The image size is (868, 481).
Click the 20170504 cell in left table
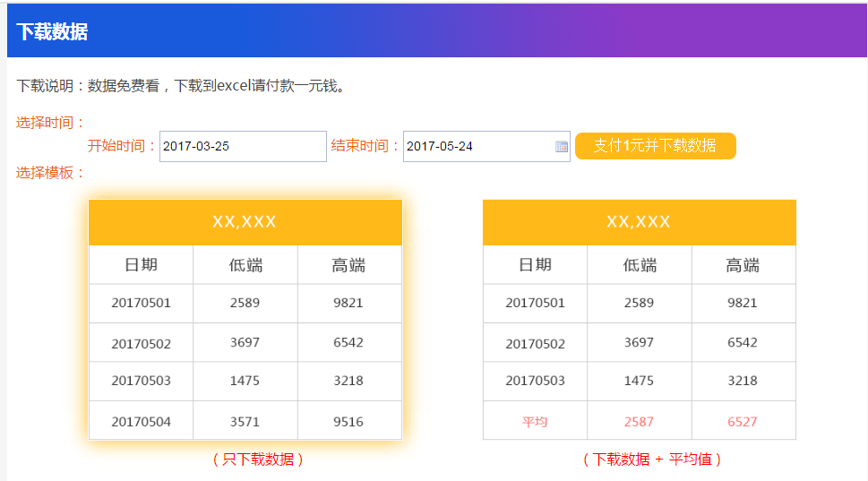pyautogui.click(x=142, y=422)
